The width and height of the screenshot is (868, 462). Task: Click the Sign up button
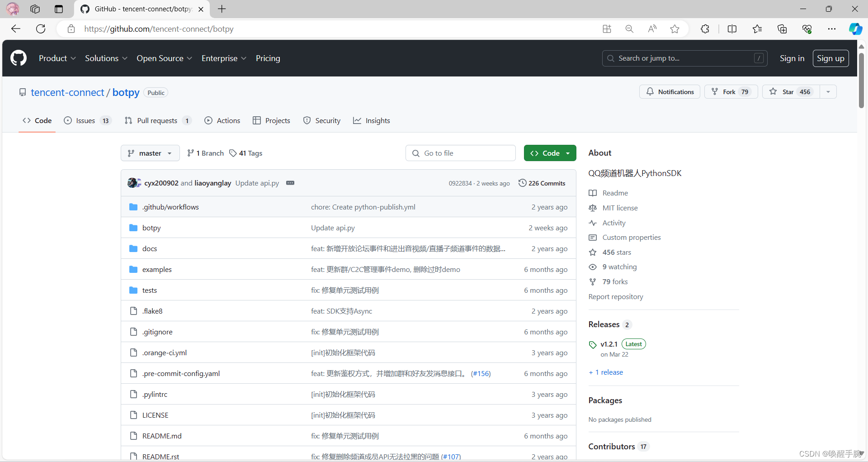click(x=830, y=58)
